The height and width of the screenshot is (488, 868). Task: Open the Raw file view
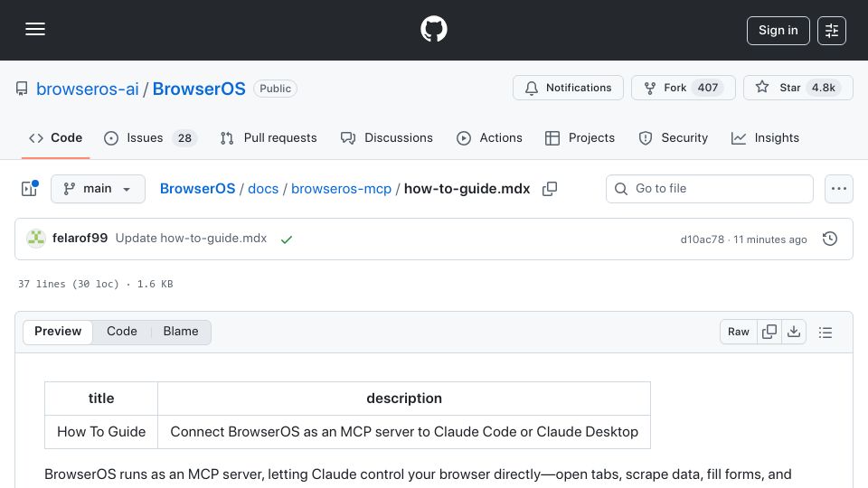click(739, 332)
